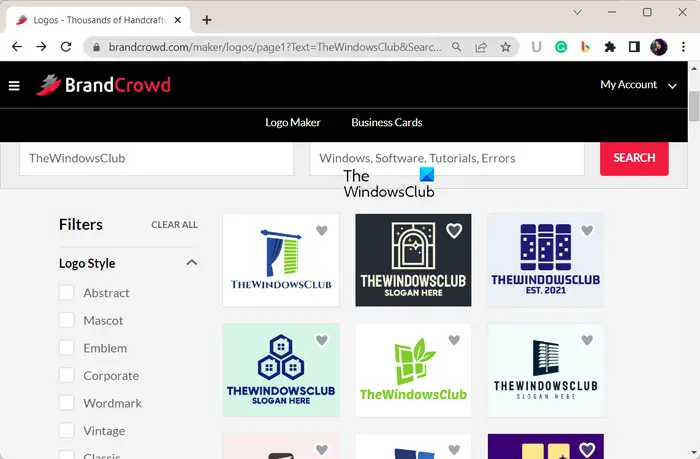Image resolution: width=700 pixels, height=459 pixels.
Task: Favorite the hexagon houses logo
Action: pyautogui.click(x=322, y=340)
